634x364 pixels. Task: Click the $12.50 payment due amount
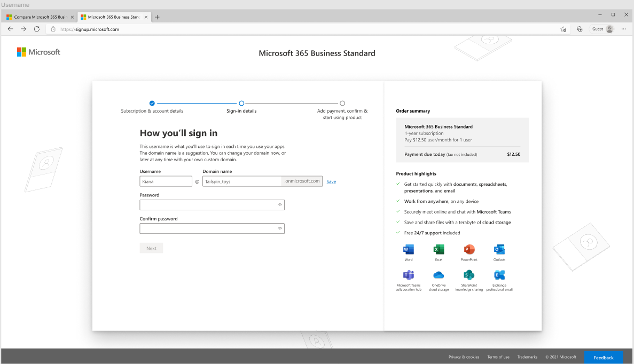coord(513,154)
